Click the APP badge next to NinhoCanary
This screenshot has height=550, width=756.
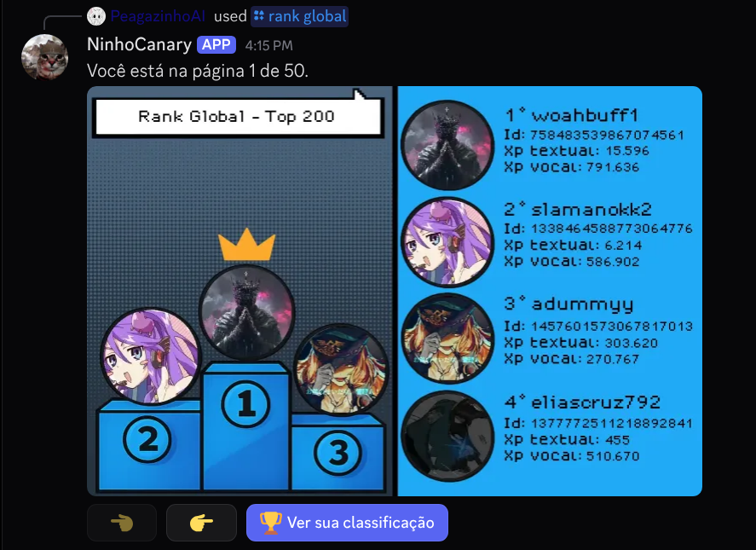coord(216,45)
